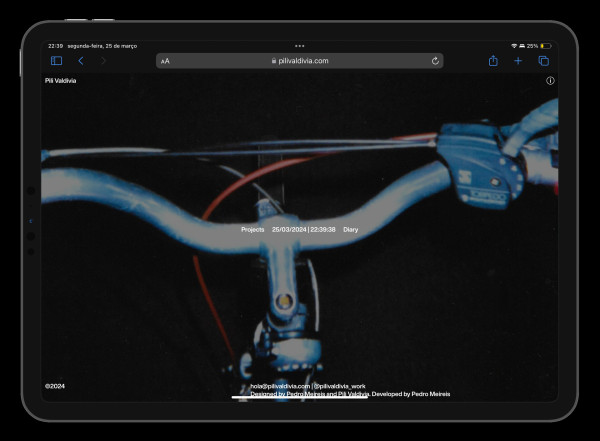Open the info icon on page
The height and width of the screenshot is (441, 600).
[550, 81]
